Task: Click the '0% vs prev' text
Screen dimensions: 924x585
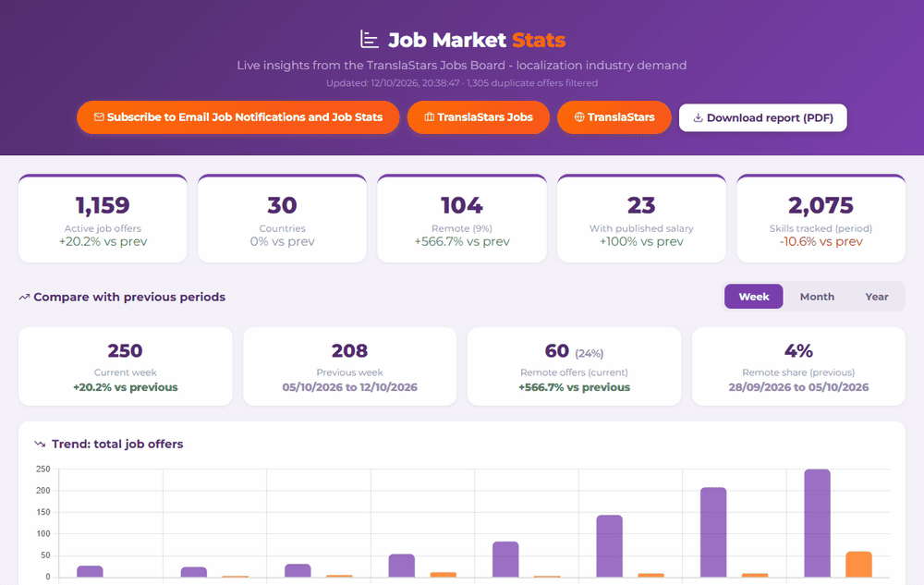Action: tap(282, 241)
